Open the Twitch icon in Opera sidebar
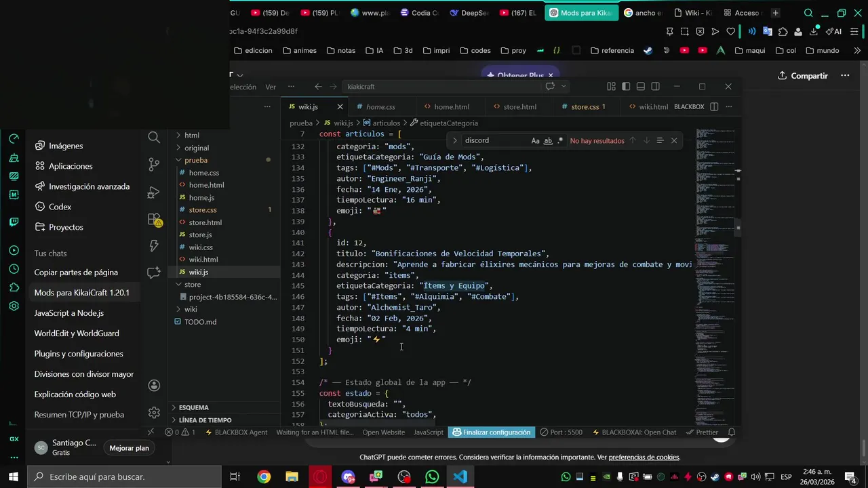 (x=14, y=222)
